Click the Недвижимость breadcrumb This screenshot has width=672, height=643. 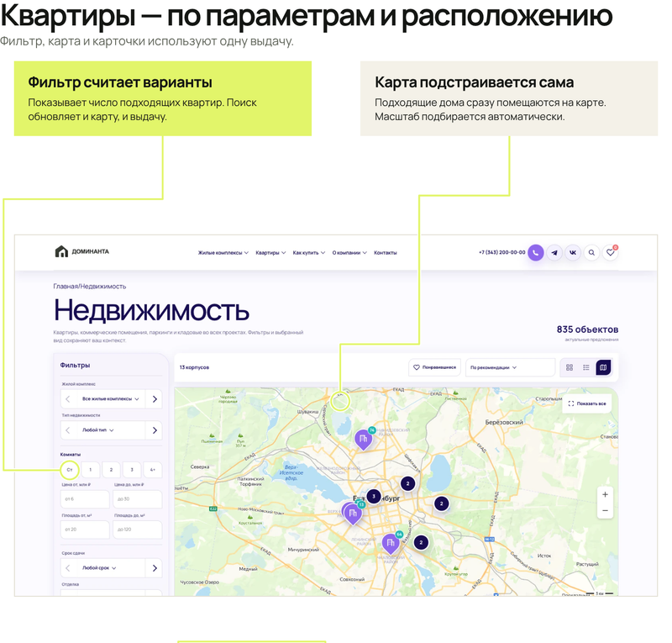point(103,287)
